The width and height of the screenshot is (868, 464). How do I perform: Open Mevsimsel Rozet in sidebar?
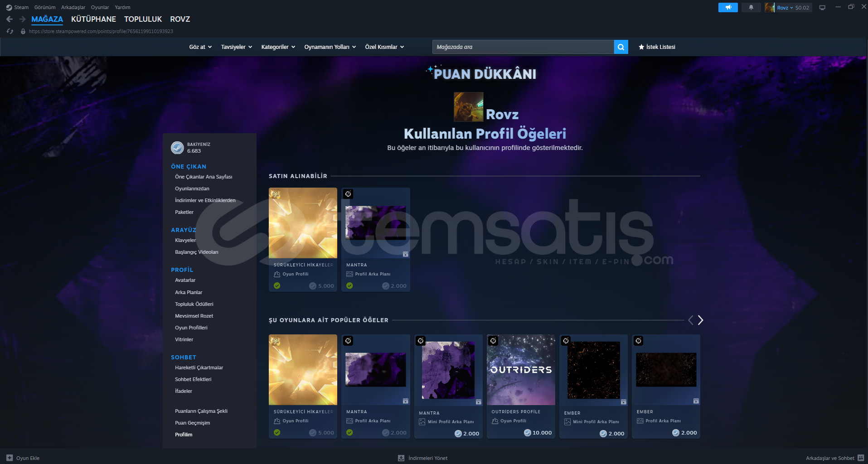point(194,316)
